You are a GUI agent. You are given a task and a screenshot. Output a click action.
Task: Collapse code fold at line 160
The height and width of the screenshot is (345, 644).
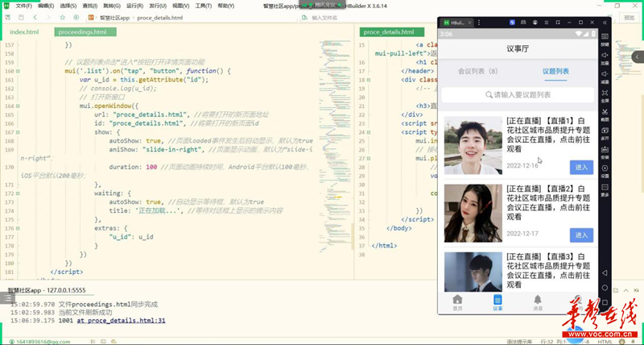click(x=18, y=71)
